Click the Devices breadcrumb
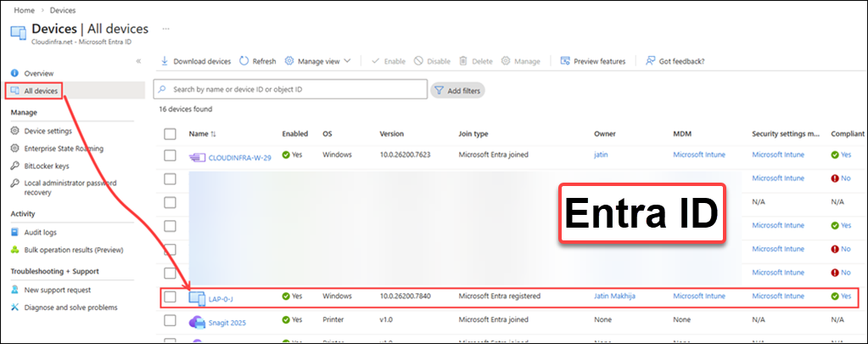This screenshot has height=344, width=868. (x=63, y=10)
